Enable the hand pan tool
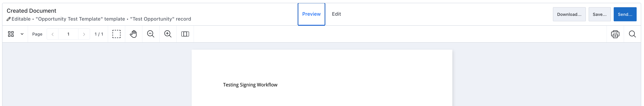Screen dimensions: 644x106 pos(133,34)
